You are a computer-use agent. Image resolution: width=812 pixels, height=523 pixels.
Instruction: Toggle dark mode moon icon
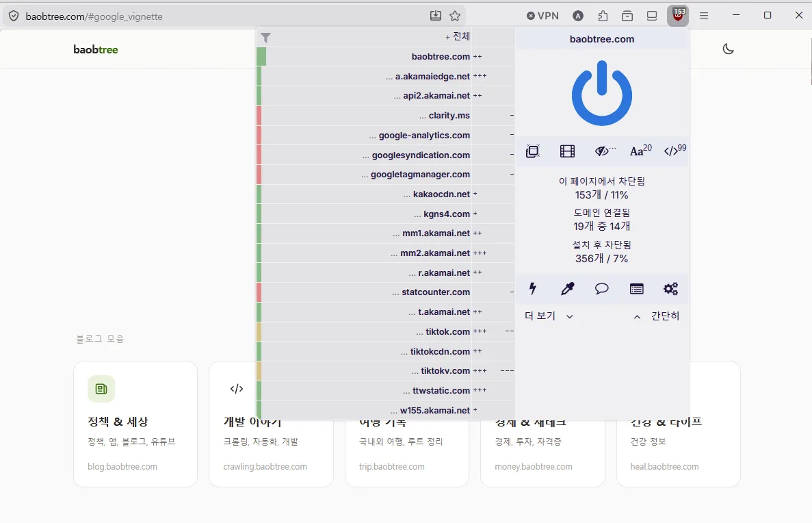coord(728,49)
